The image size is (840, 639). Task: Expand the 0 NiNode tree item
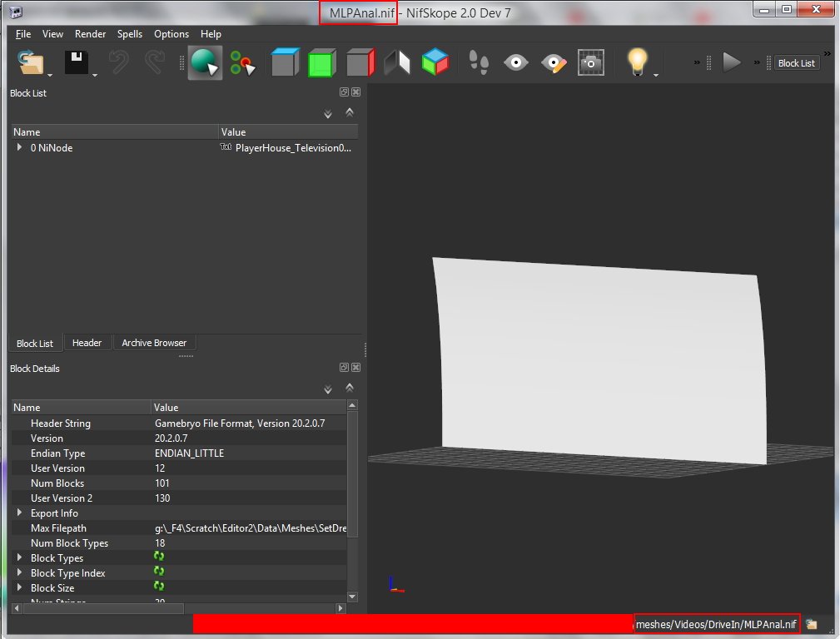pyautogui.click(x=19, y=147)
